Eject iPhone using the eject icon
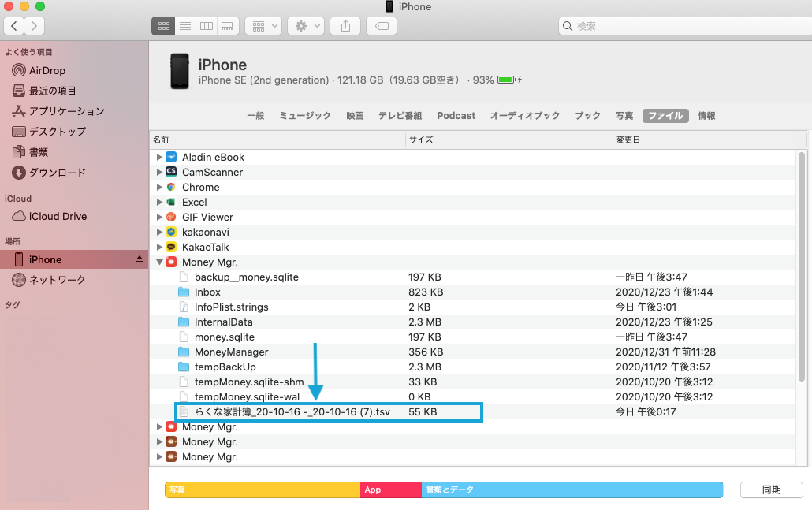The width and height of the screenshot is (812, 510). [x=140, y=259]
